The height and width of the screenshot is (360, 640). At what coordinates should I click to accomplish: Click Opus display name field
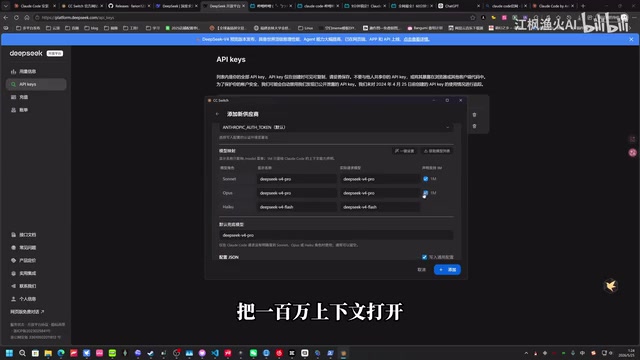pos(296,193)
